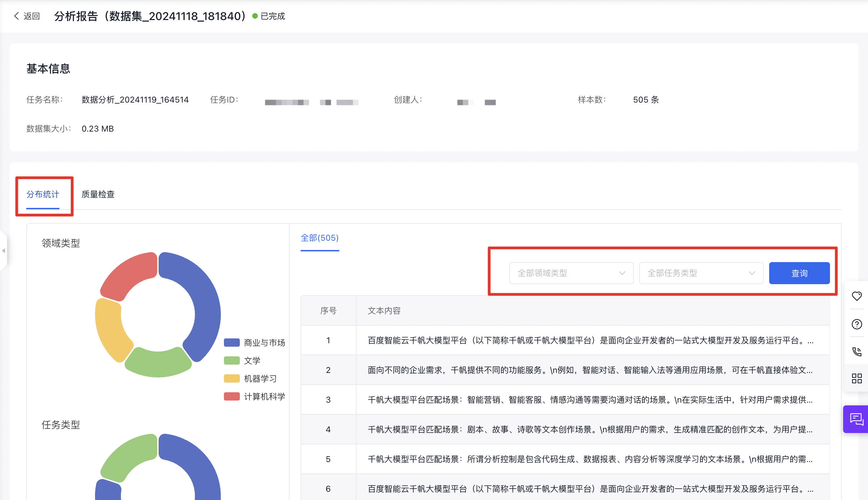Image resolution: width=868 pixels, height=500 pixels.
Task: Click the sequence number 4 cell
Action: coord(328,430)
